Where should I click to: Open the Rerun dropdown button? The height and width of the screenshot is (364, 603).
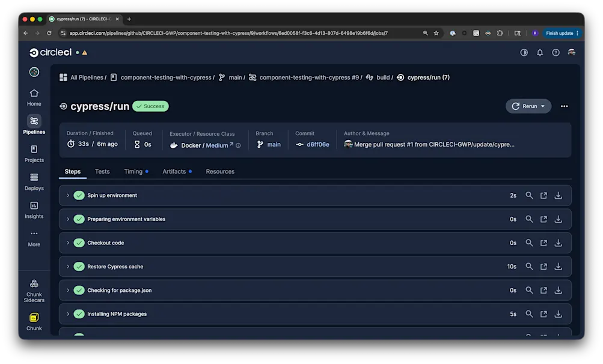click(x=528, y=106)
